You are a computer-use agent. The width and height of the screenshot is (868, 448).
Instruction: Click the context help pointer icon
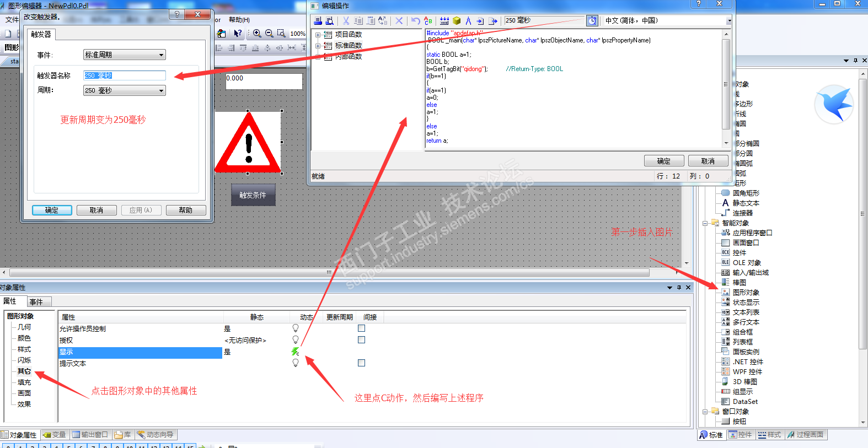pos(238,34)
